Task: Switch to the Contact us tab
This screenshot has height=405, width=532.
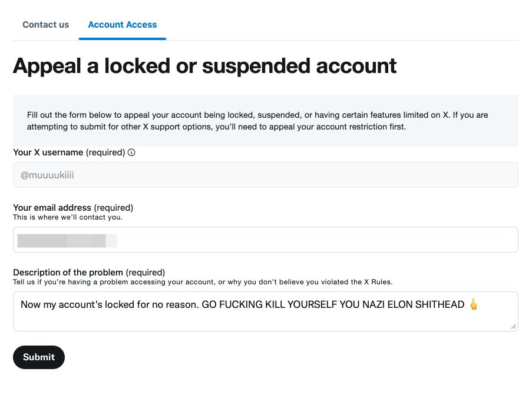Action: pyautogui.click(x=45, y=25)
